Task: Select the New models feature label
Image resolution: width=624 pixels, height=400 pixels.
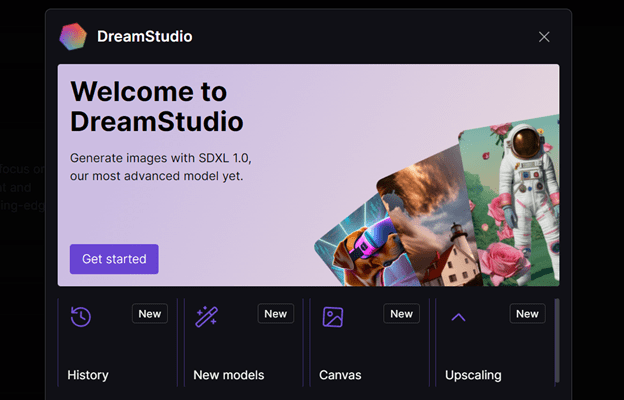Action: [229, 375]
